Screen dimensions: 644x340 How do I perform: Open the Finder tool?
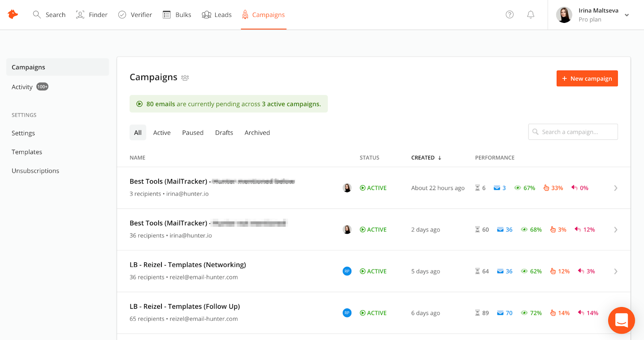pyautogui.click(x=92, y=15)
